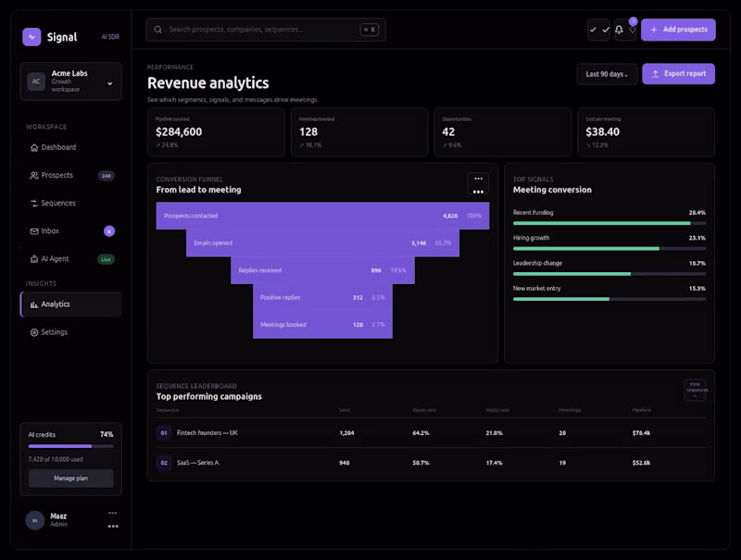The width and height of the screenshot is (741, 560).
Task: Open the three-dot menu beside Maaz
Action: (112, 520)
